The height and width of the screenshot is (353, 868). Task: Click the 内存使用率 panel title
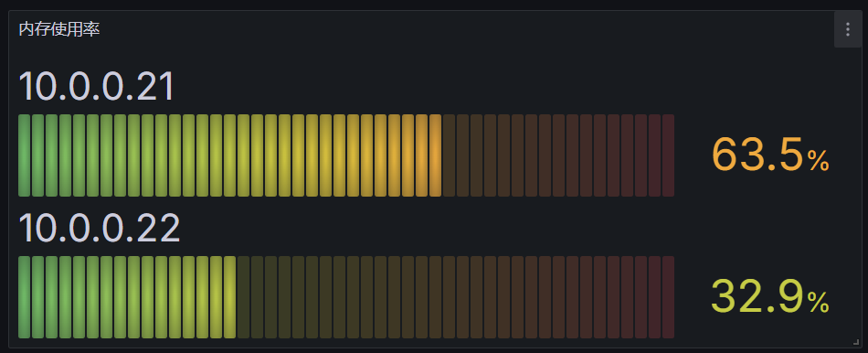[59, 29]
